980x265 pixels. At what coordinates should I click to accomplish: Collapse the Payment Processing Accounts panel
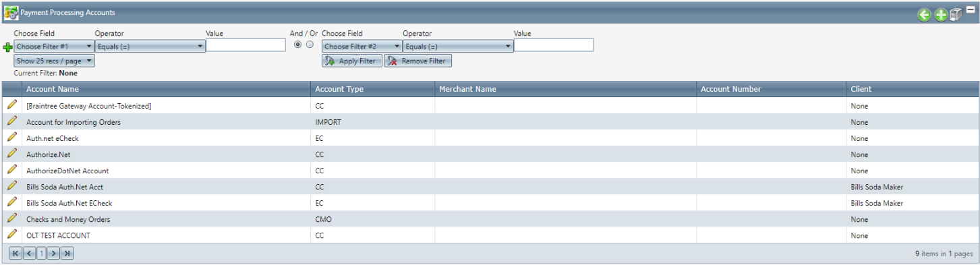(x=970, y=9)
